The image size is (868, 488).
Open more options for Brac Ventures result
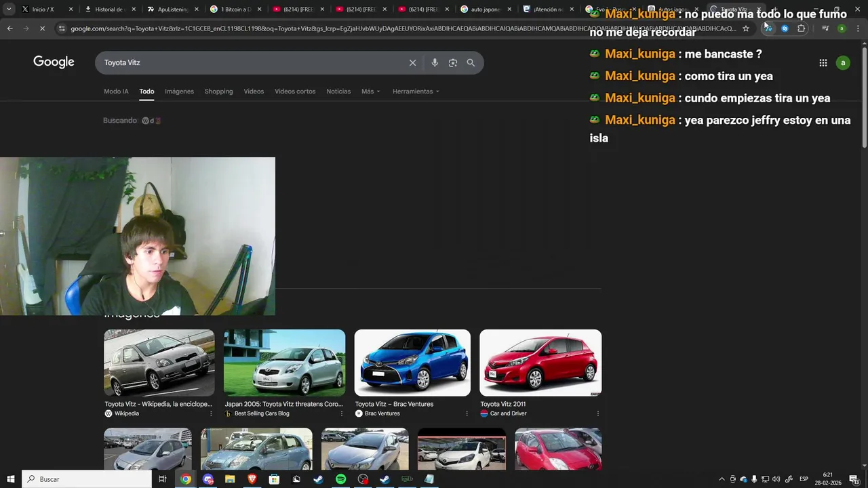point(467,413)
